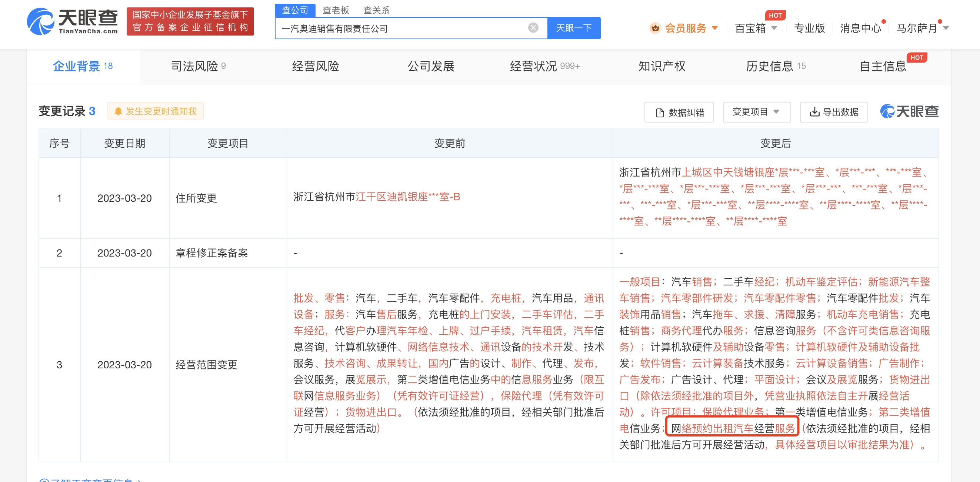Select the 查老板 search tab
This screenshot has height=482, width=980.
coord(336,10)
